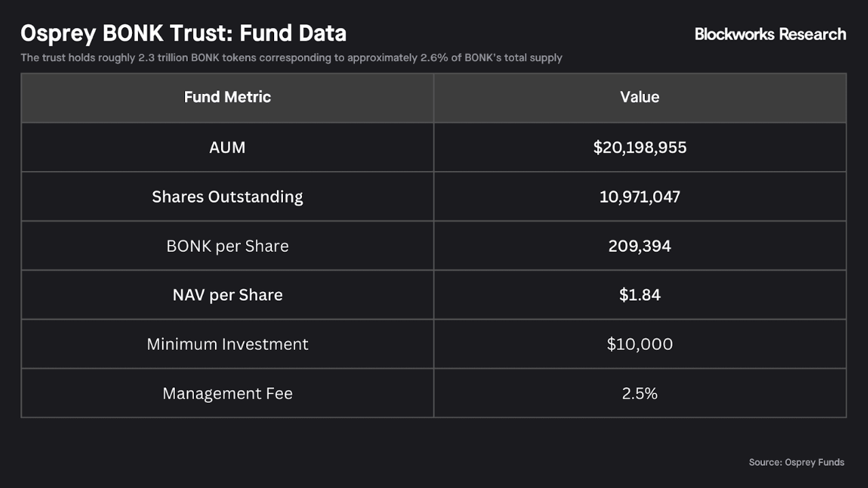This screenshot has width=868, height=488.
Task: Click the Blockworks Research logo text
Action: tap(769, 34)
